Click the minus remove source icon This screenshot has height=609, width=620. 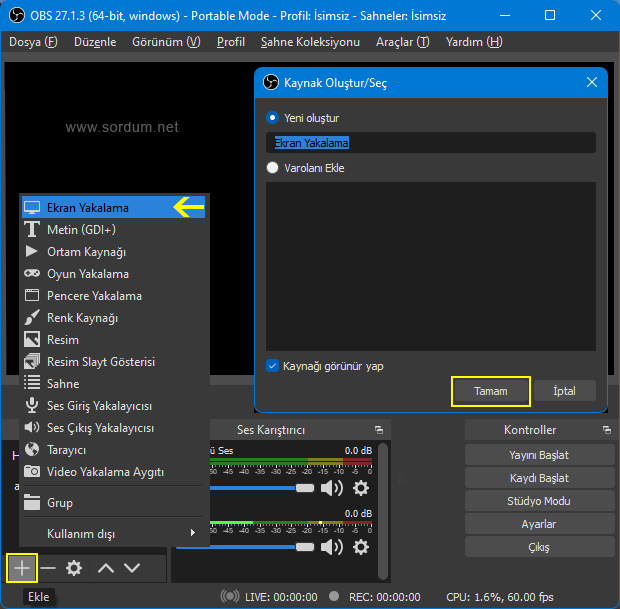pyautogui.click(x=47, y=568)
